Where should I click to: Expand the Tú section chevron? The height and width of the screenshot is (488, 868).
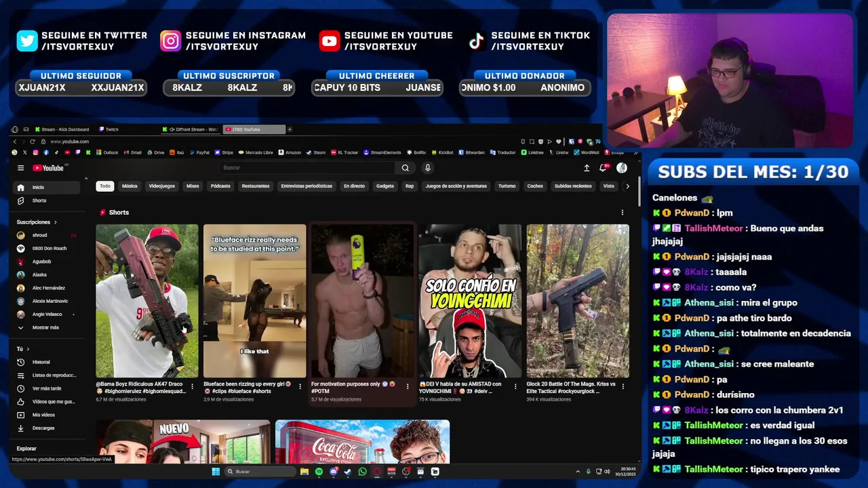[x=28, y=349]
